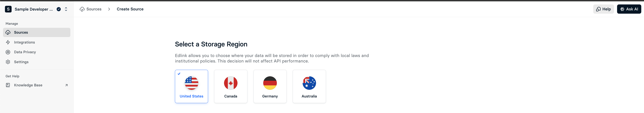Viewport: 644px width, 113px height.
Task: Click the Create Source breadcrumb text
Action: [130, 9]
